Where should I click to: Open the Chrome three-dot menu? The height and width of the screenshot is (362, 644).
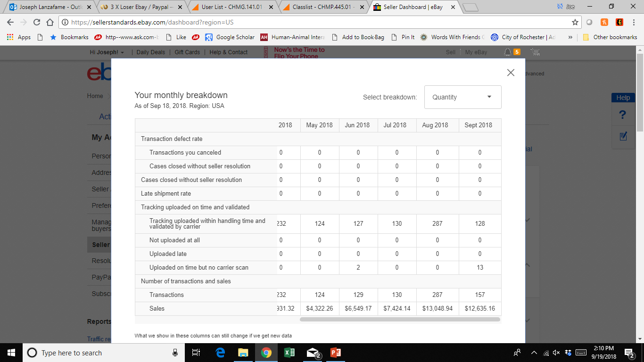pyautogui.click(x=634, y=22)
